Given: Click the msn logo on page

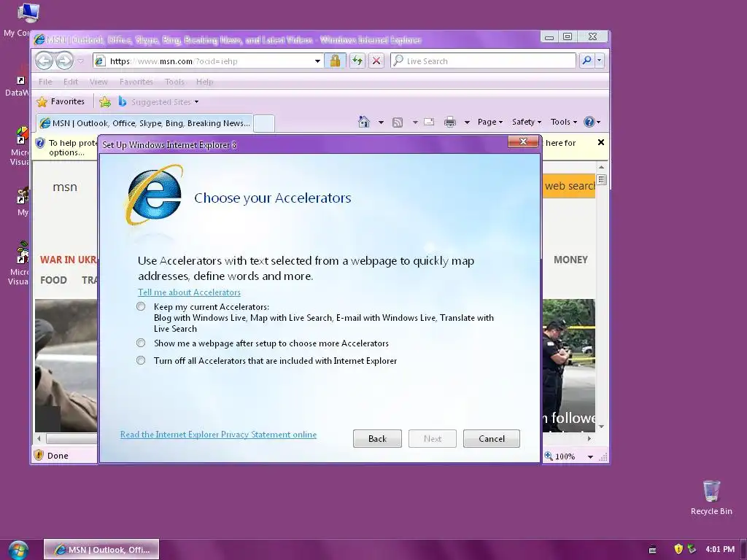Looking at the screenshot, I should click(x=65, y=187).
